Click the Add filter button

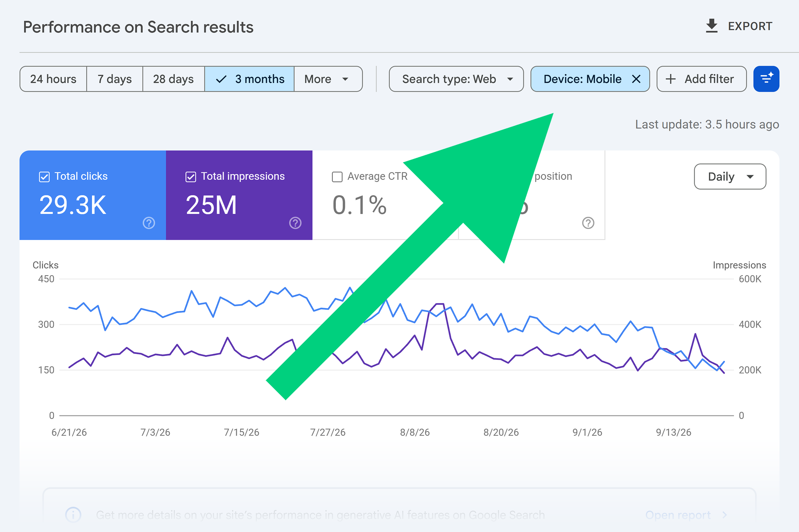pos(701,79)
